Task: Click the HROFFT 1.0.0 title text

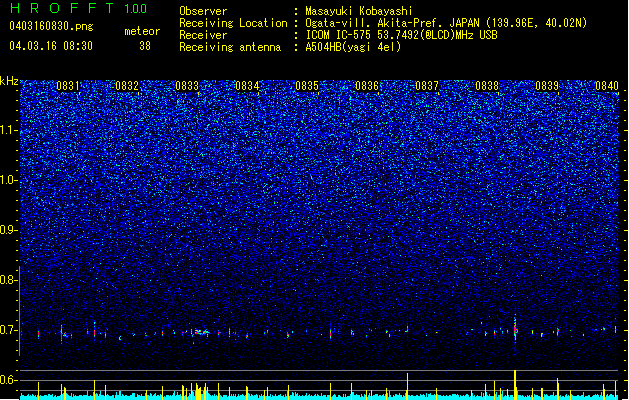Action: pyautogui.click(x=79, y=8)
